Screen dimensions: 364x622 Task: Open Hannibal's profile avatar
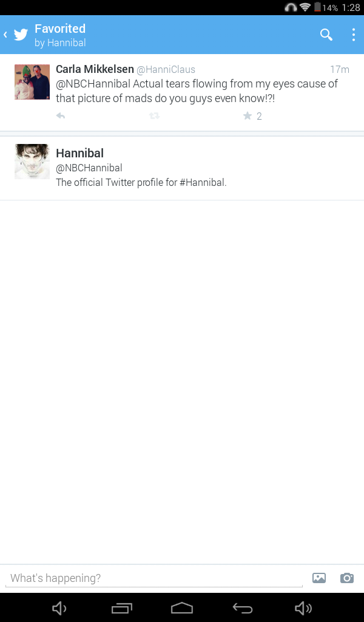pos(32,162)
